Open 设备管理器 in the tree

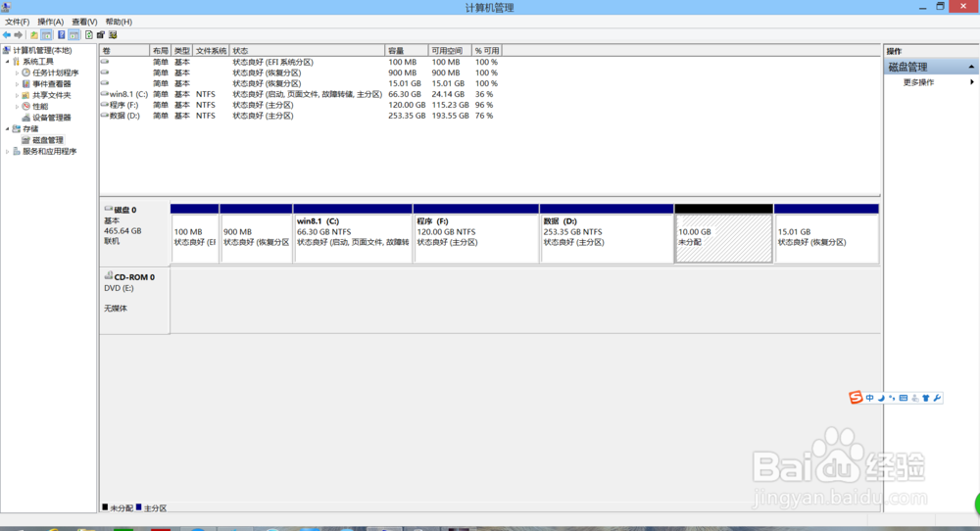[x=51, y=119]
